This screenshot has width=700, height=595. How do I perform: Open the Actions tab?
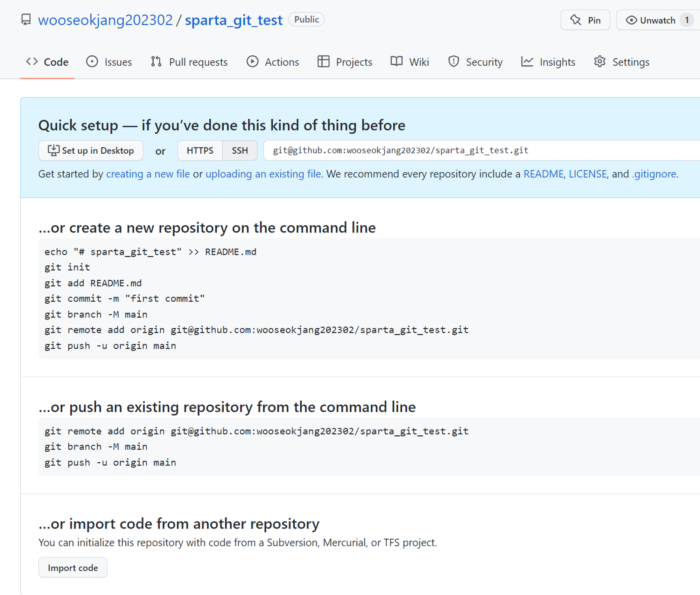point(273,62)
